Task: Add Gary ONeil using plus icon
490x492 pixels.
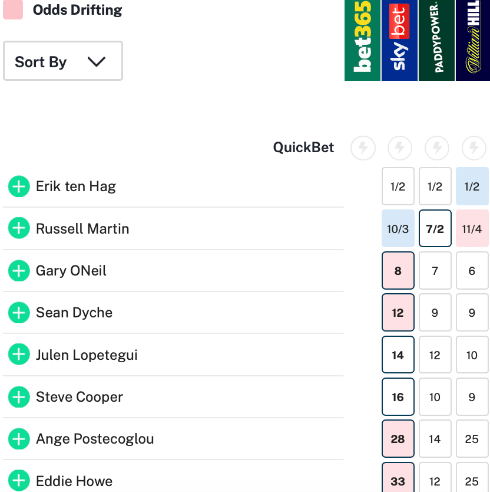Action: click(19, 270)
